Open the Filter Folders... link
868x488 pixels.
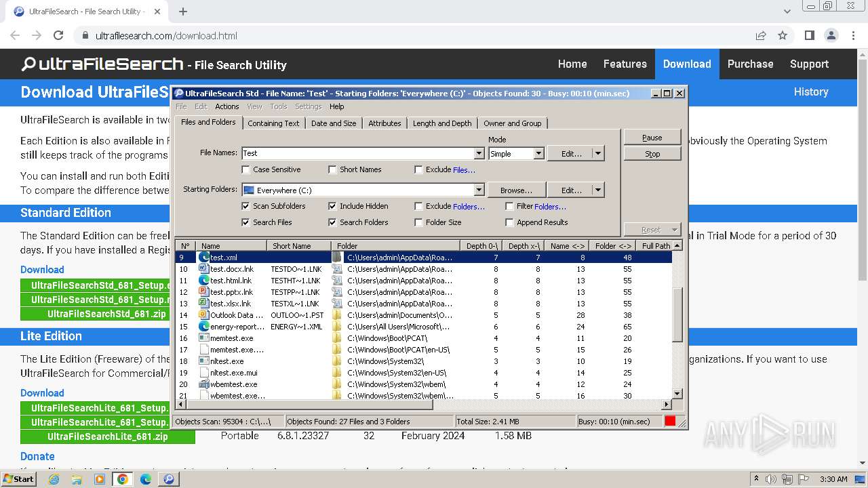[x=550, y=207]
